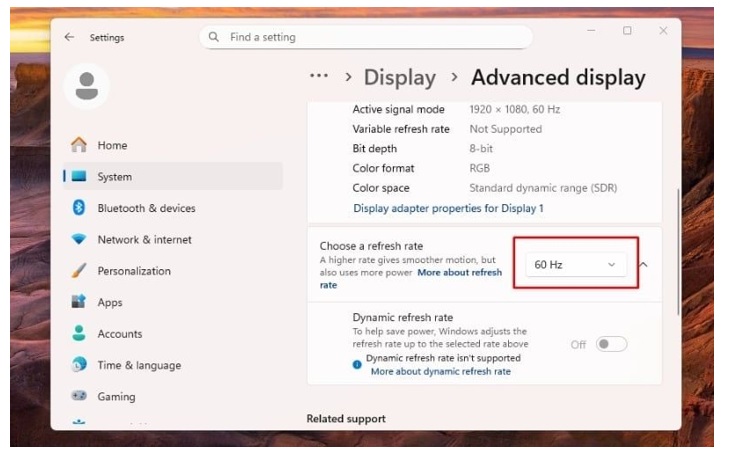Select System in the sidebar
Viewport: 734px width, 461px height.
coord(114,177)
